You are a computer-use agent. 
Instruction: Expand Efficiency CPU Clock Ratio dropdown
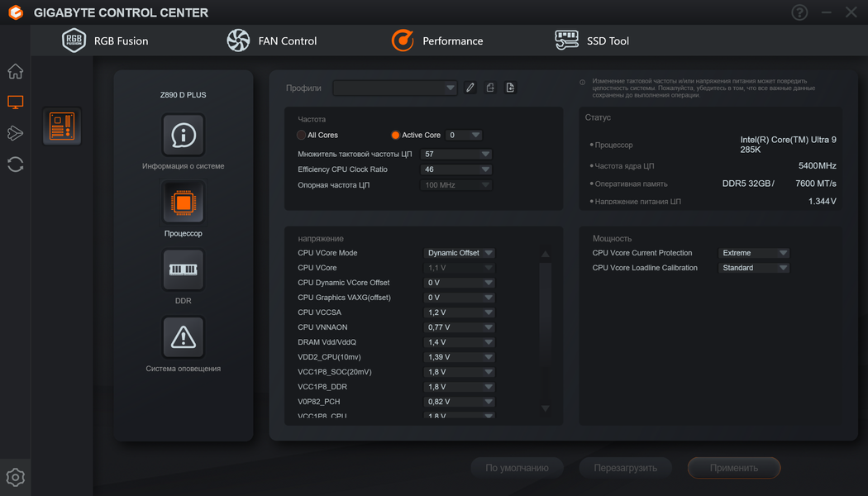tap(456, 169)
